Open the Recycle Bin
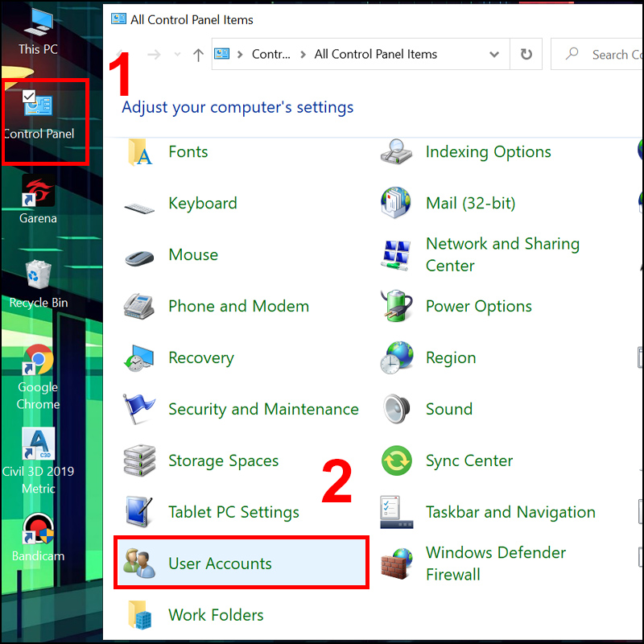Screen dimensions: 644x644 tap(37, 275)
